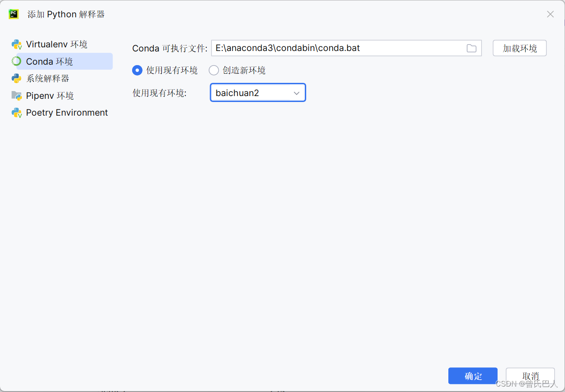Click the System interpreter Python icon
565x392 pixels.
(x=17, y=78)
